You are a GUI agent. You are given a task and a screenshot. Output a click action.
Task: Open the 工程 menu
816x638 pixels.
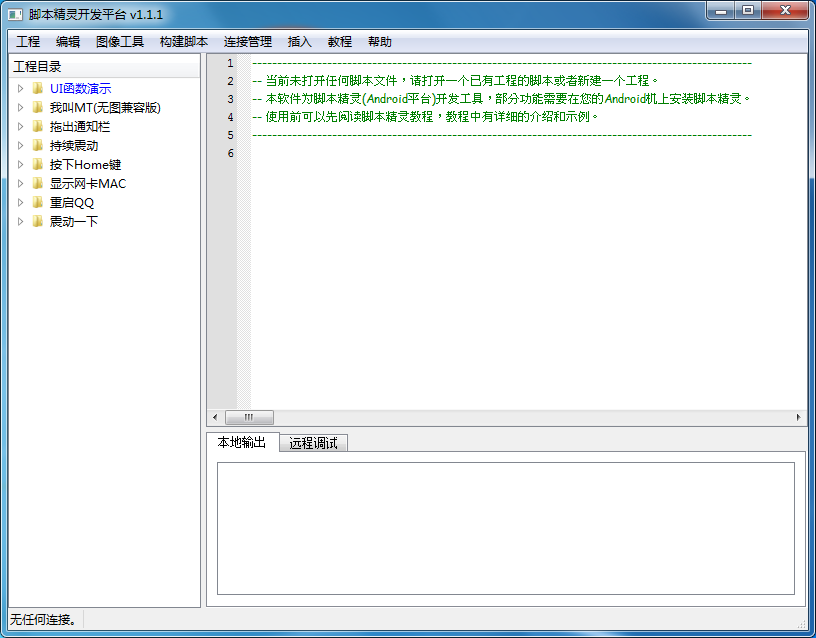point(28,42)
